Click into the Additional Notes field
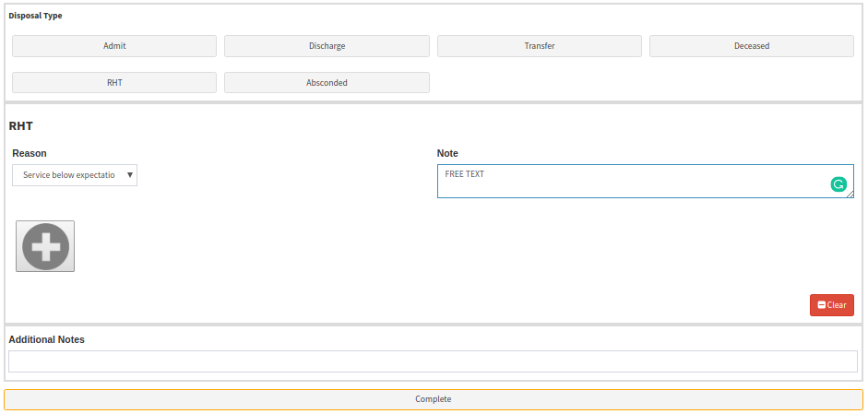The image size is (868, 414). pyautogui.click(x=433, y=361)
